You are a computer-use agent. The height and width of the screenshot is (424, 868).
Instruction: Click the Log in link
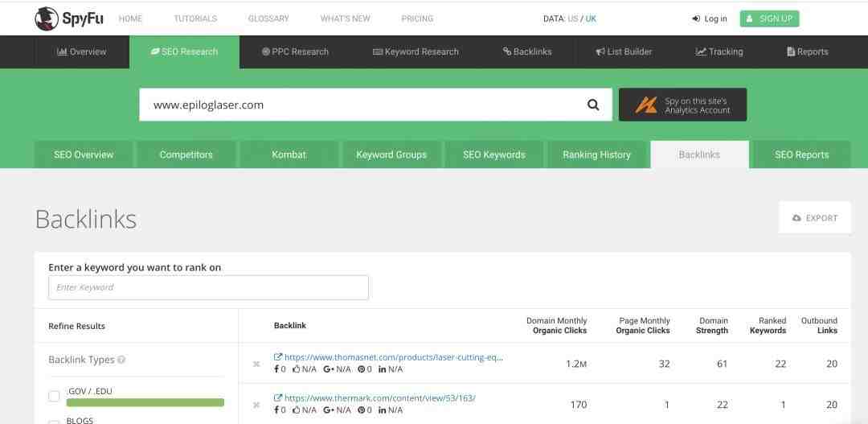click(710, 19)
